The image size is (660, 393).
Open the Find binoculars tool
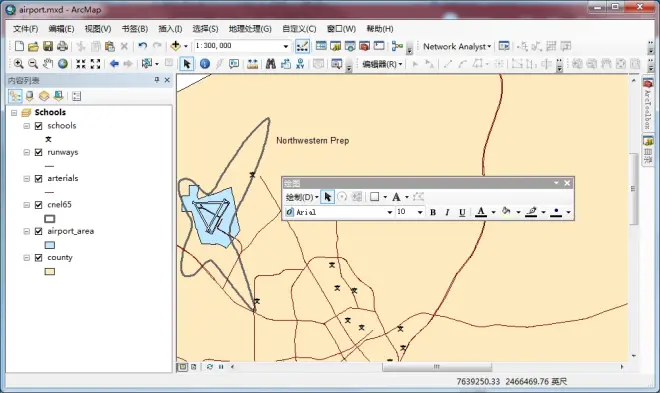[271, 64]
